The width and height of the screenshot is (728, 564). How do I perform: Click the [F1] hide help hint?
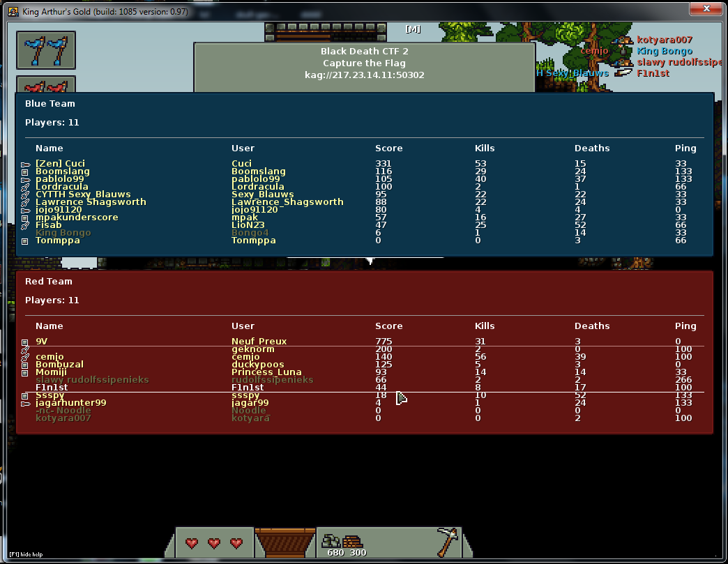click(x=23, y=554)
